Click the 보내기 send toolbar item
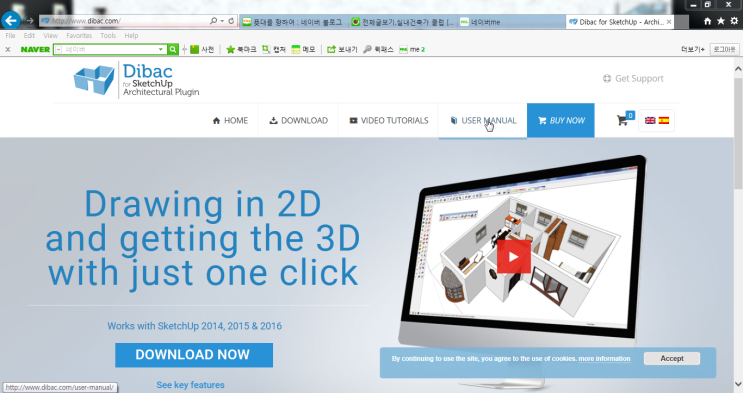The height and width of the screenshot is (393, 743). pos(342,49)
